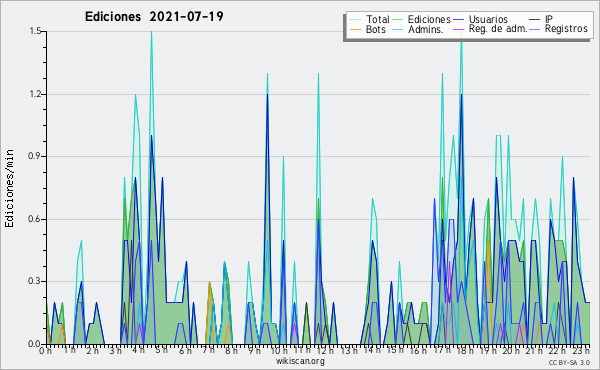Click the 'wikiscan.org' source text

point(300,361)
